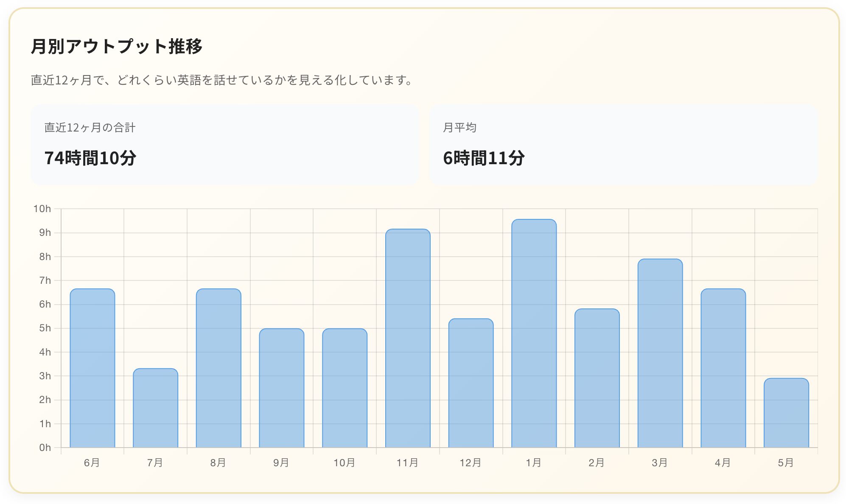Select the 2月 bar
The width and height of the screenshot is (846, 504).
click(x=597, y=378)
